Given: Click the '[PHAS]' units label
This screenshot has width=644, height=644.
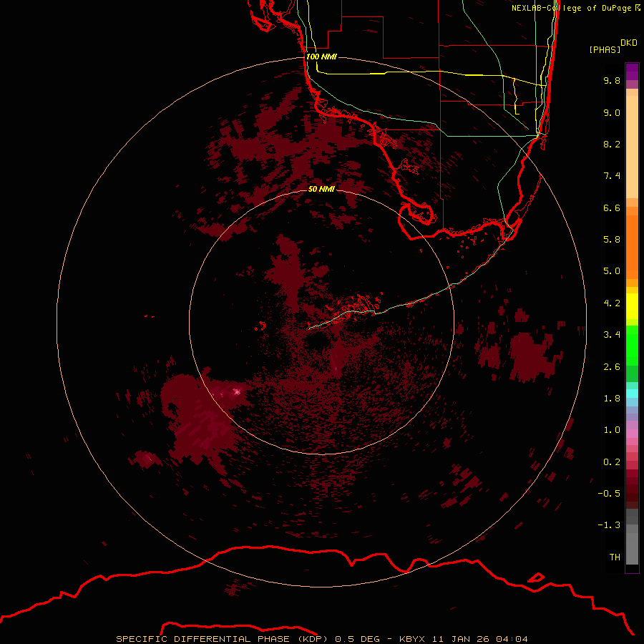Looking at the screenshot, I should [605, 49].
